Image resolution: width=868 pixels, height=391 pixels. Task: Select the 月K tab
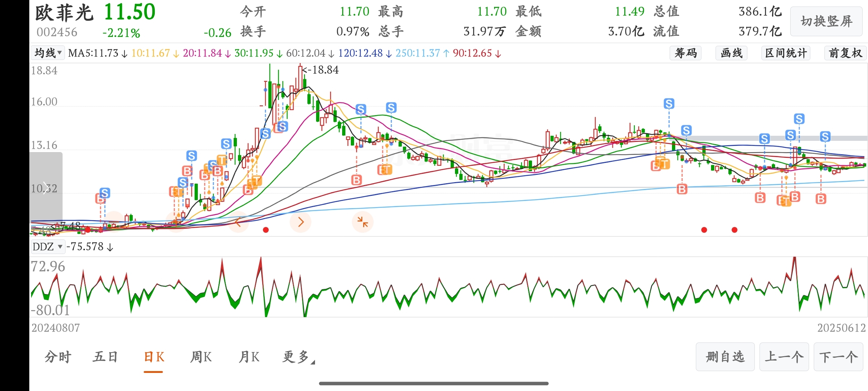click(x=249, y=357)
